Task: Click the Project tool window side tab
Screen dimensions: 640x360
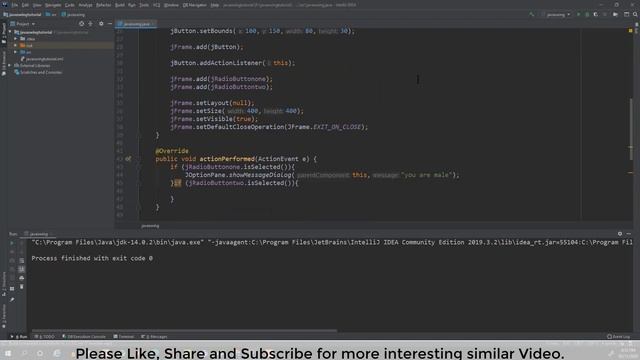Action: (4, 33)
